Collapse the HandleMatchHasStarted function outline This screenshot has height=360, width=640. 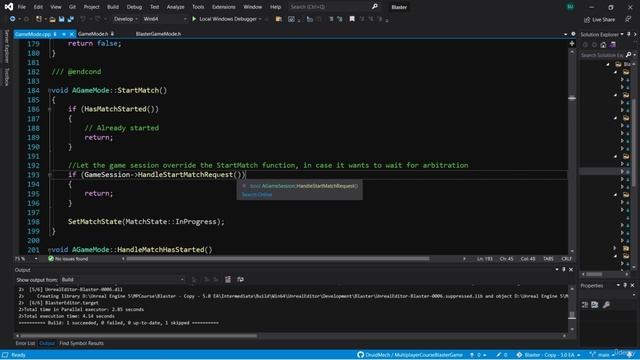(49, 250)
